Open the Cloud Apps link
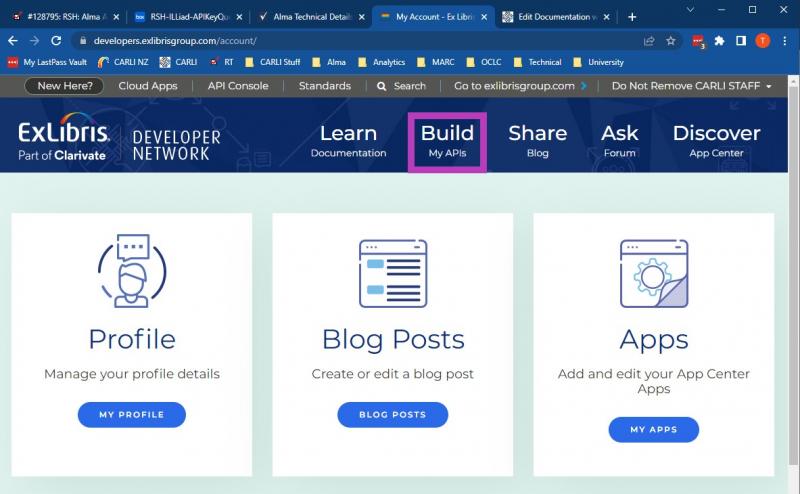800x494 pixels. coord(148,86)
